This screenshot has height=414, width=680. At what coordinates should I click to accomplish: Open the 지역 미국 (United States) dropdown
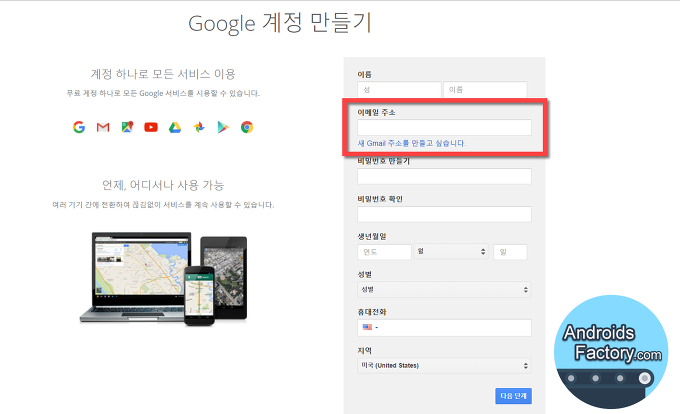pyautogui.click(x=444, y=365)
